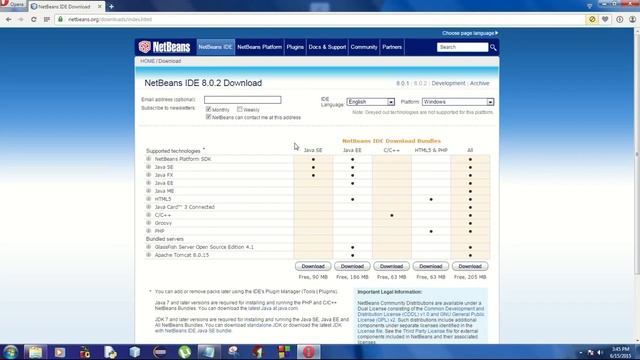Check the Weekly newsletter checkbox
The image size is (640, 360).
[240, 109]
